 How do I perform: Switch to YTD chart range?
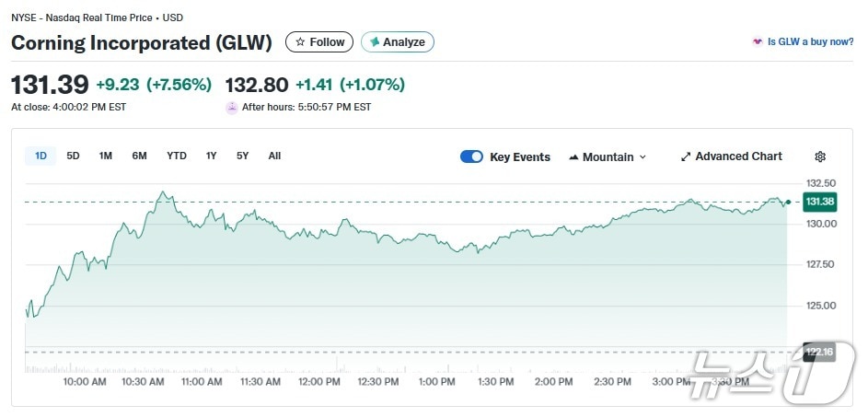[177, 156]
